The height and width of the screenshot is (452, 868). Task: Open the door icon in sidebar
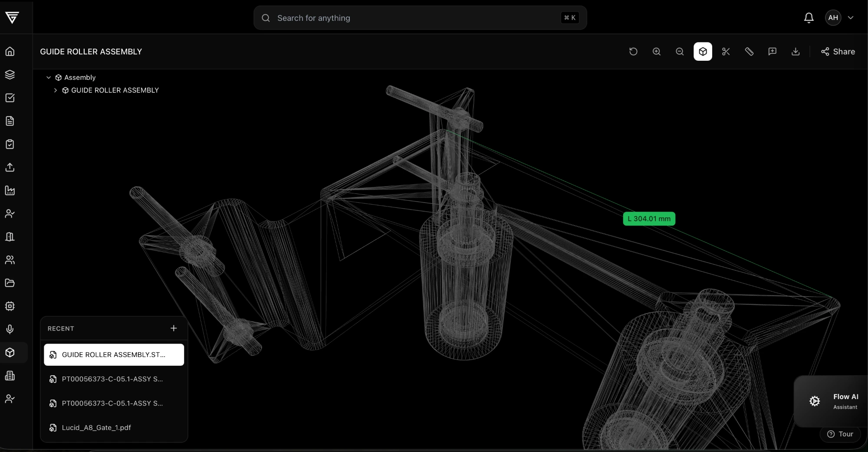[x=10, y=237]
